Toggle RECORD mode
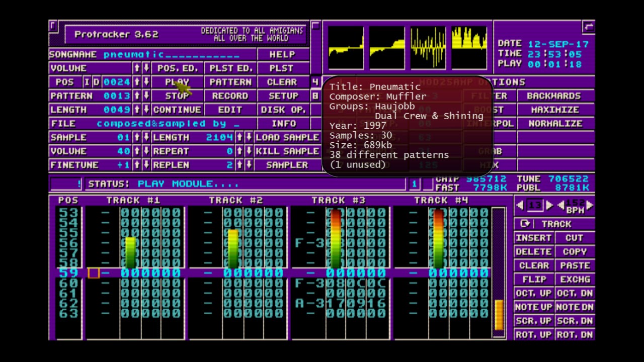Image resolution: width=644 pixels, height=362 pixels. point(230,96)
